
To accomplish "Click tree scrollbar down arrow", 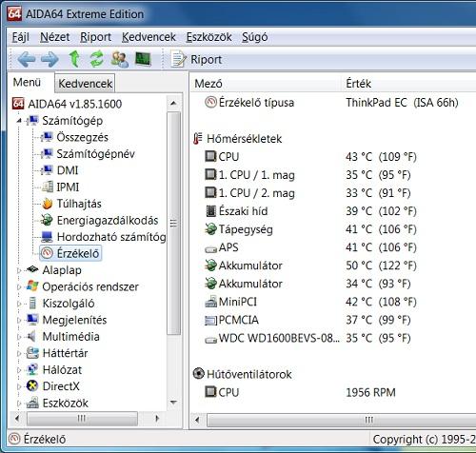I will pos(173,403).
